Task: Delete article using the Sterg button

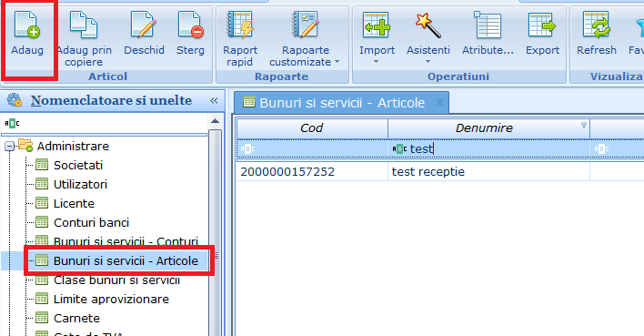Action: coord(190,34)
